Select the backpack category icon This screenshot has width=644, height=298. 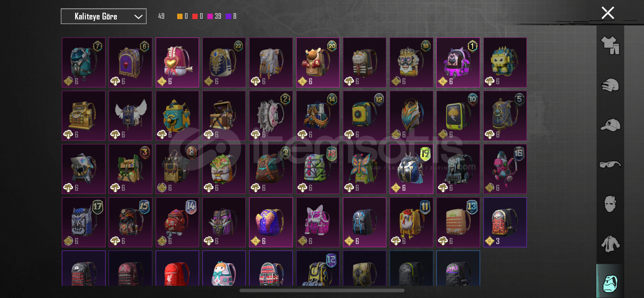[x=610, y=284]
